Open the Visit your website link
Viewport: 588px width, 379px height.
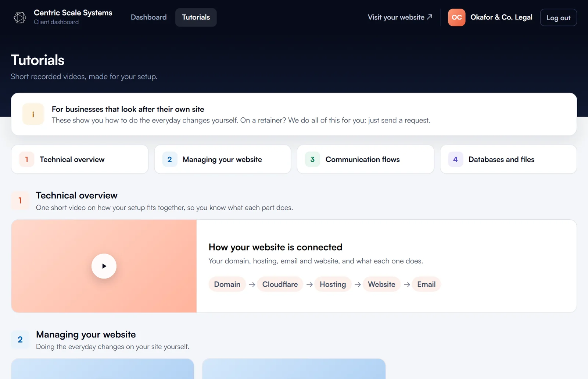coord(400,17)
